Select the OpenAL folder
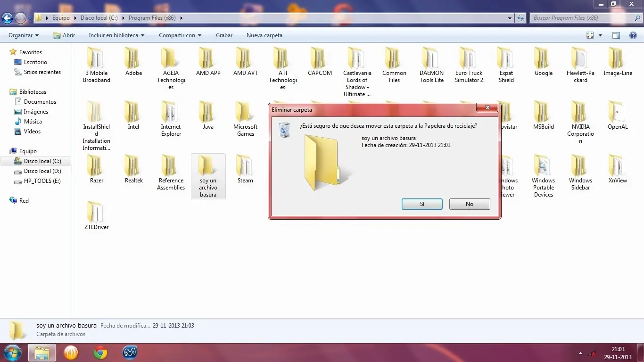Screen dimensions: 644x362 [x=618, y=115]
